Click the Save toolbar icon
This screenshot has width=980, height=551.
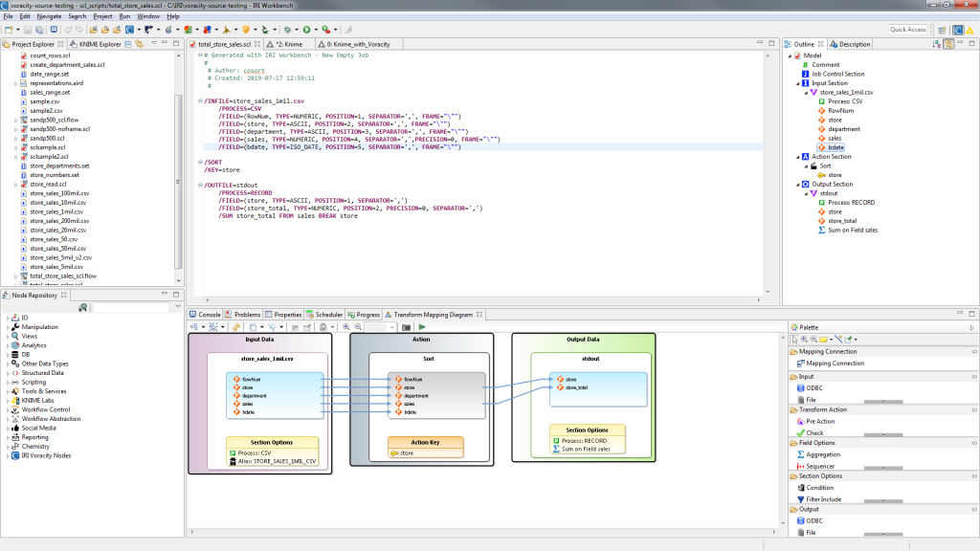click(x=28, y=30)
